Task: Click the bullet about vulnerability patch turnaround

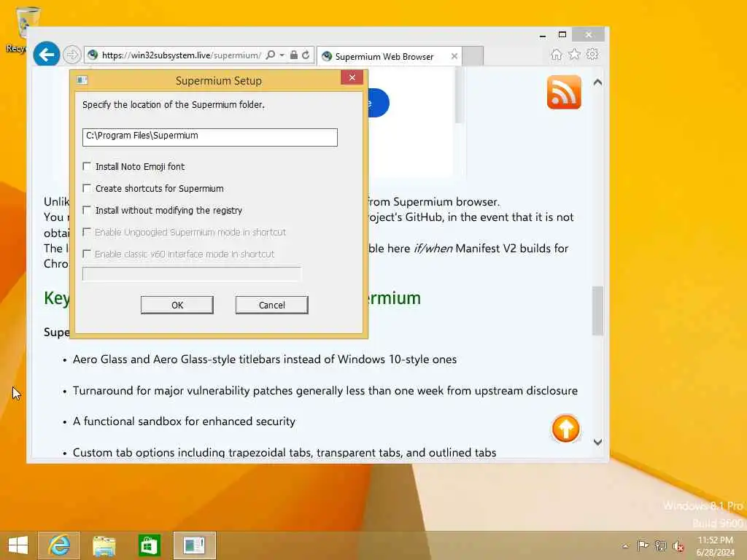Action: 325,391
